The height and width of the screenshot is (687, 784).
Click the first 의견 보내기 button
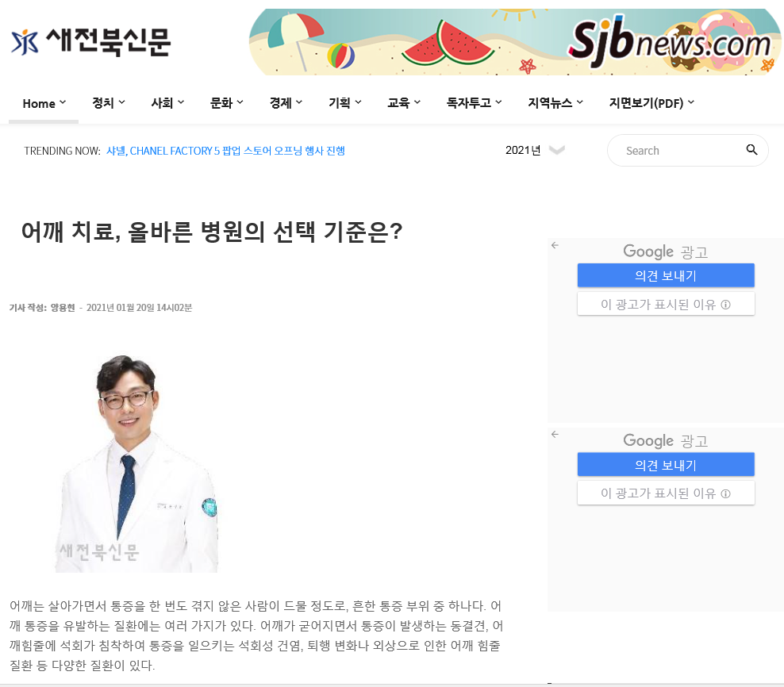click(666, 275)
